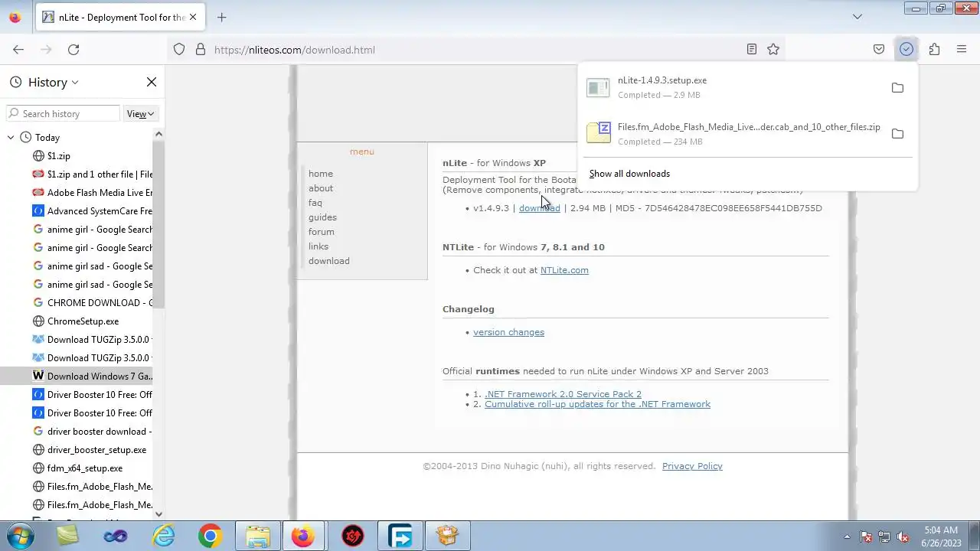Open the Pocket save icon

[879, 50]
